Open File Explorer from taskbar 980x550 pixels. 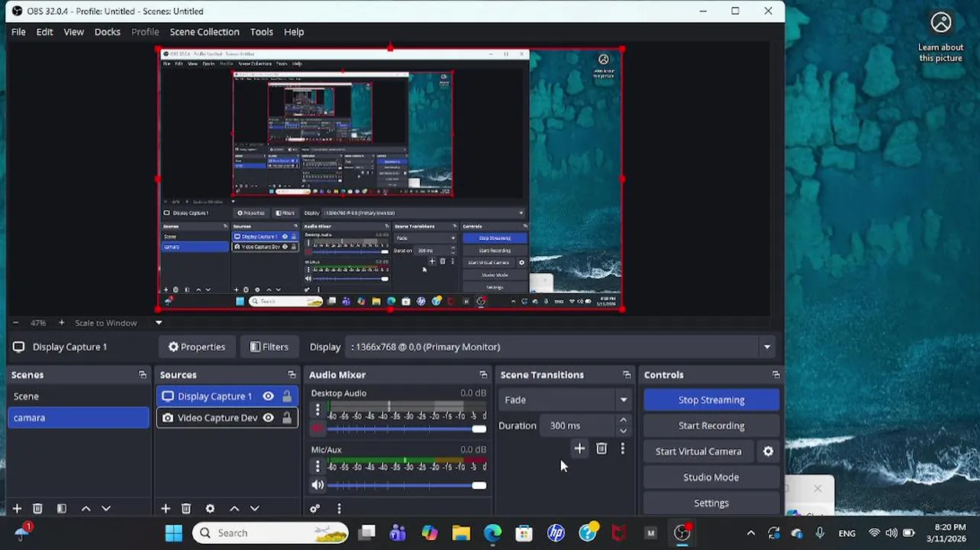tap(461, 533)
